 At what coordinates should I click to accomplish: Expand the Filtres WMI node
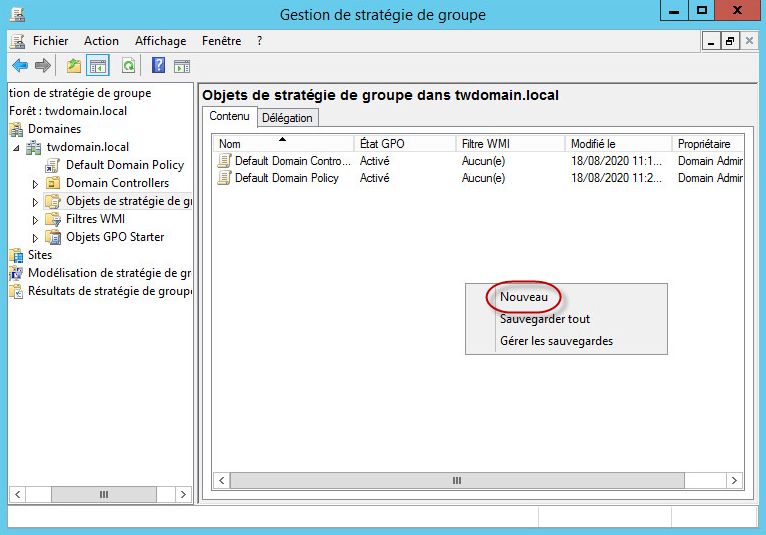click(36, 220)
